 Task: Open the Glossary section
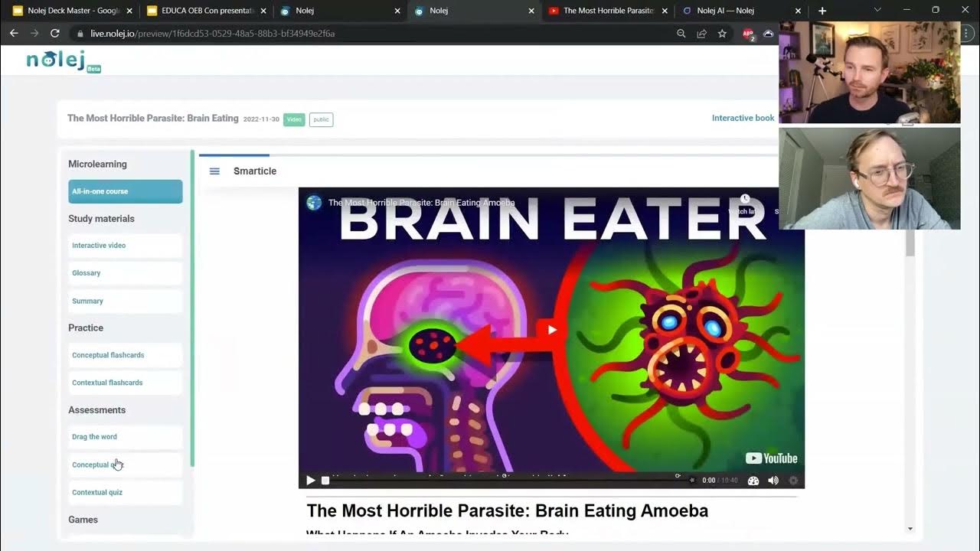[126, 273]
